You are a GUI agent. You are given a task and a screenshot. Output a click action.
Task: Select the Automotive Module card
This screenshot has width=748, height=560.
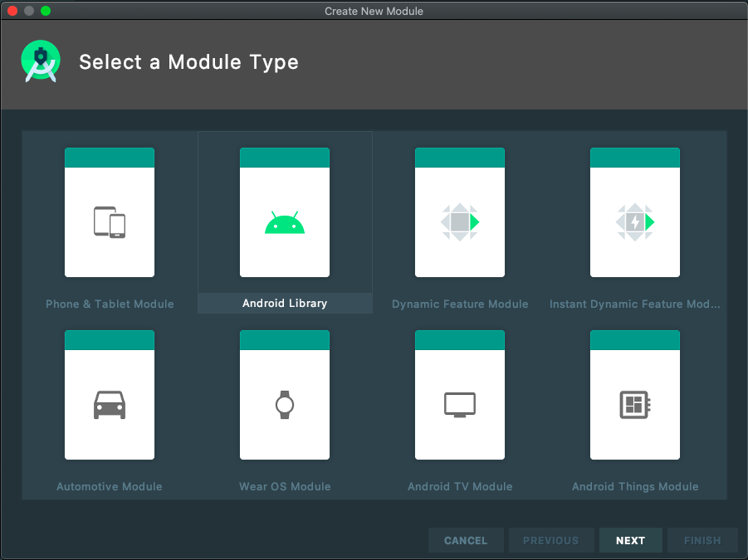tap(109, 395)
